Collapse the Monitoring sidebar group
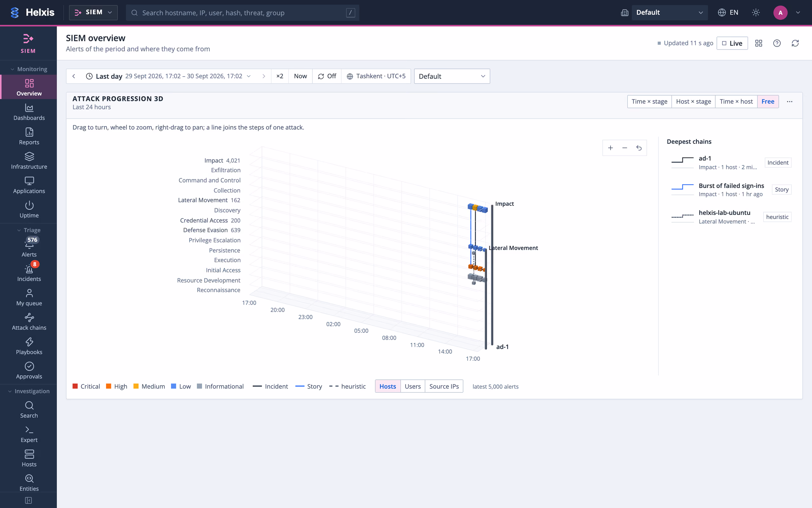 coord(29,69)
